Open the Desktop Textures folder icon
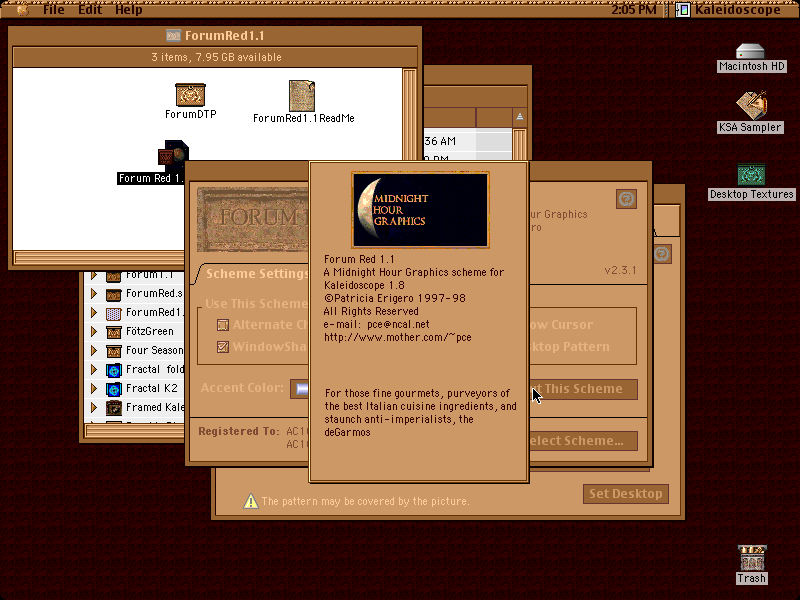800x600 pixels. pos(751,175)
